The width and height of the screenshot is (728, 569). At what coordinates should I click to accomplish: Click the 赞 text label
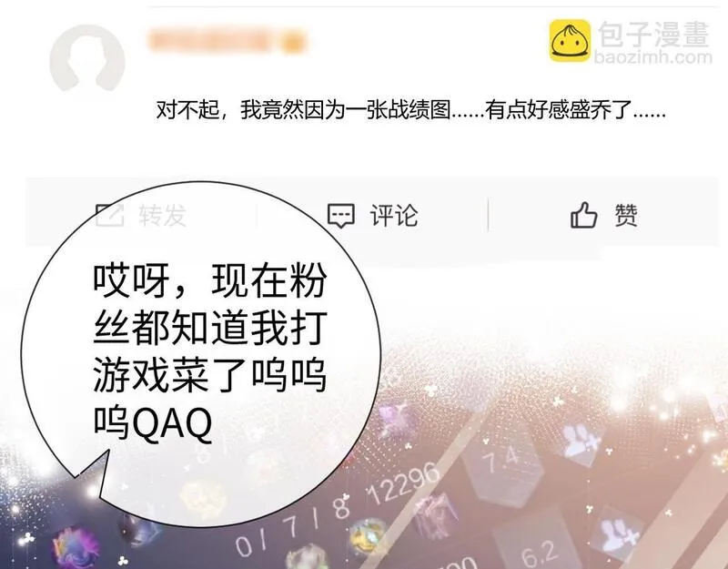click(x=626, y=215)
